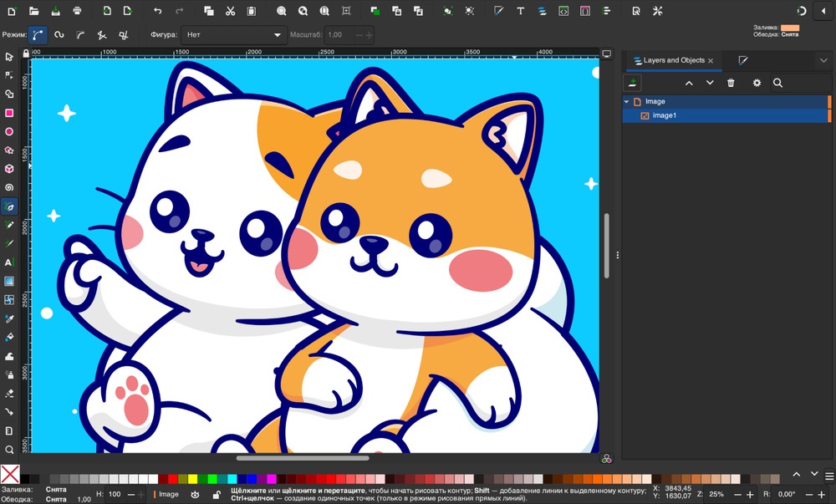836x504 pixels.
Task: Select the Node editing tool
Action: (10, 75)
